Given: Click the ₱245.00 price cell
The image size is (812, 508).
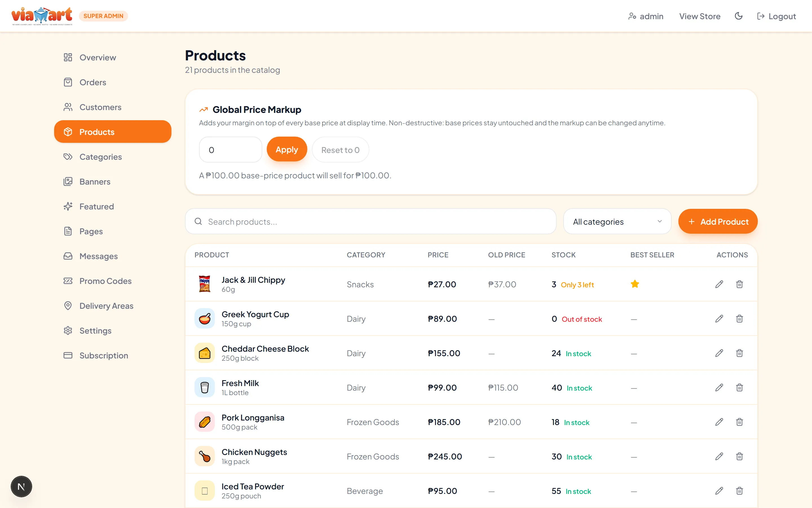Looking at the screenshot, I should 445,457.
